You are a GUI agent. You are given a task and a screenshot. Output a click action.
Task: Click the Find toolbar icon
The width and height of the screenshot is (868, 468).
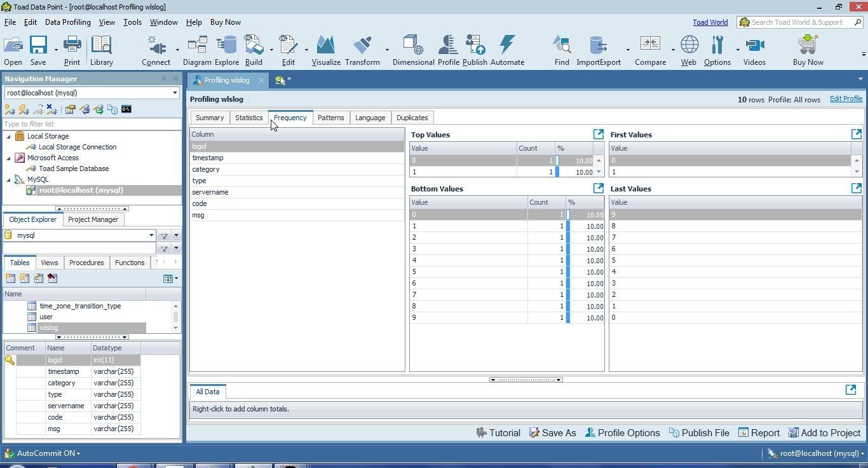pos(562,46)
